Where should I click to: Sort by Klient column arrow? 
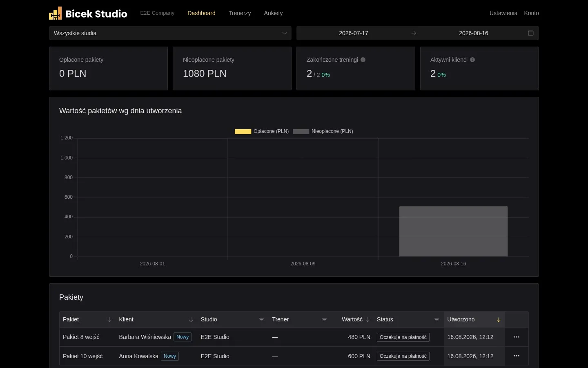191,320
